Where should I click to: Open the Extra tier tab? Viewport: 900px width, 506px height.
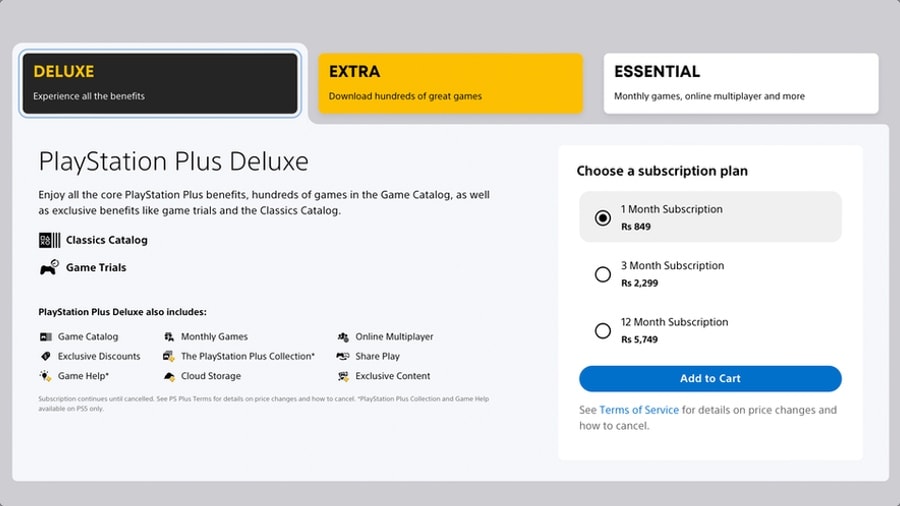click(x=450, y=84)
